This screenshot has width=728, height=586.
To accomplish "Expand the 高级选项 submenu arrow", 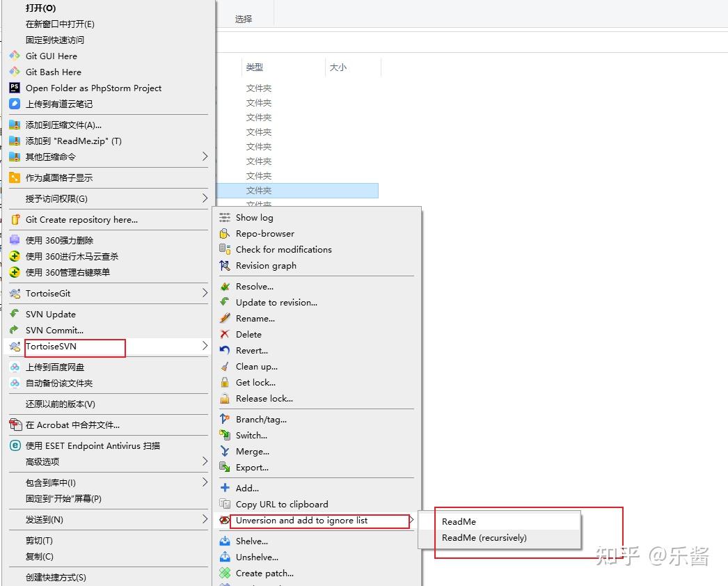I will point(205,461).
